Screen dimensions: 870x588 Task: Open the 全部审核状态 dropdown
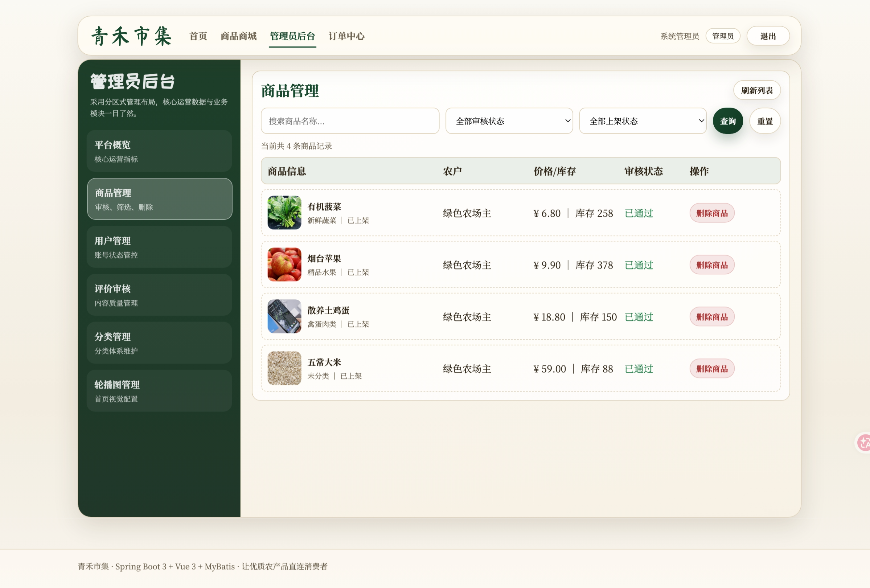click(509, 121)
